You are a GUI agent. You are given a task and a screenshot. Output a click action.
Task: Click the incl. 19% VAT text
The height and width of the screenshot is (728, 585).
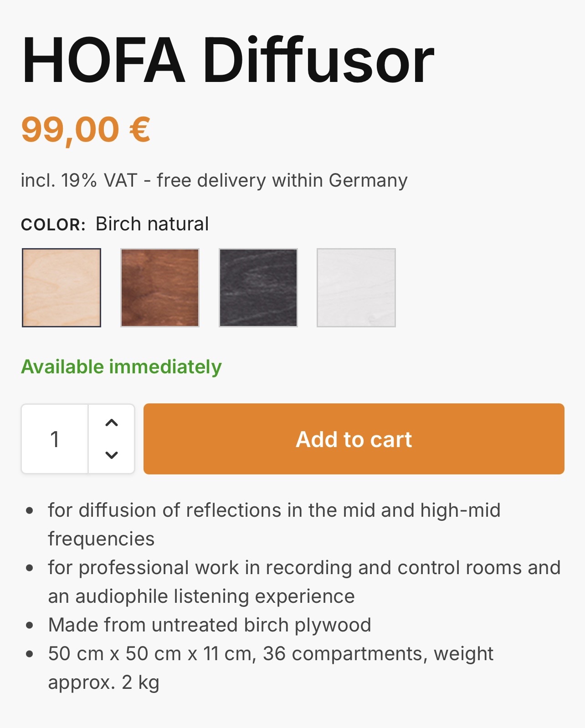pyautogui.click(x=79, y=180)
